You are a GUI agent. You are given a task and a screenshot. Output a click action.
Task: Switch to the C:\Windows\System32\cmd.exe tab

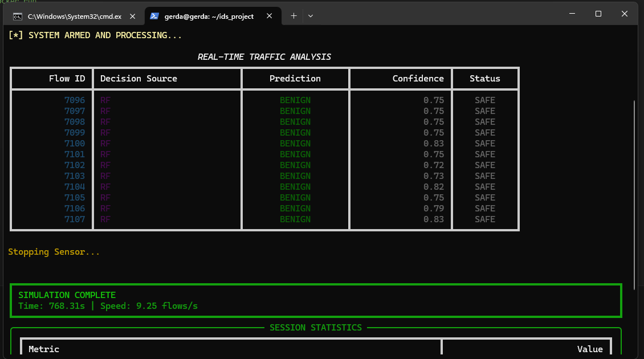click(x=74, y=17)
